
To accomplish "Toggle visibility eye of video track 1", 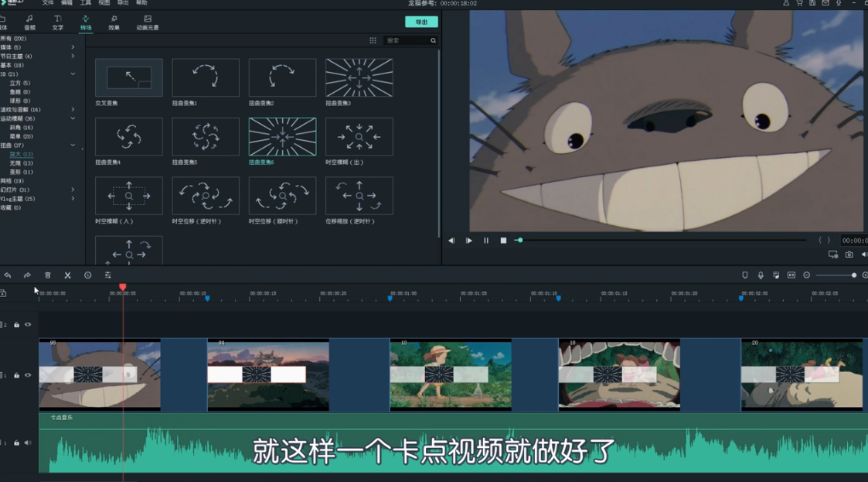I will [x=28, y=375].
